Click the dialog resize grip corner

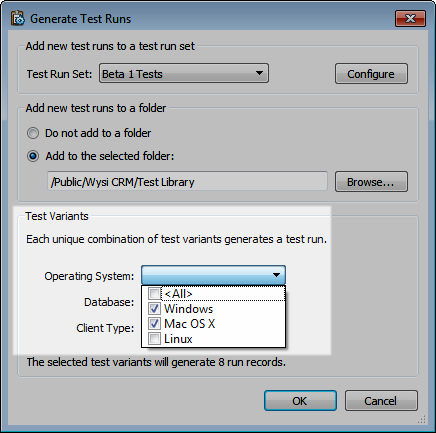422,419
